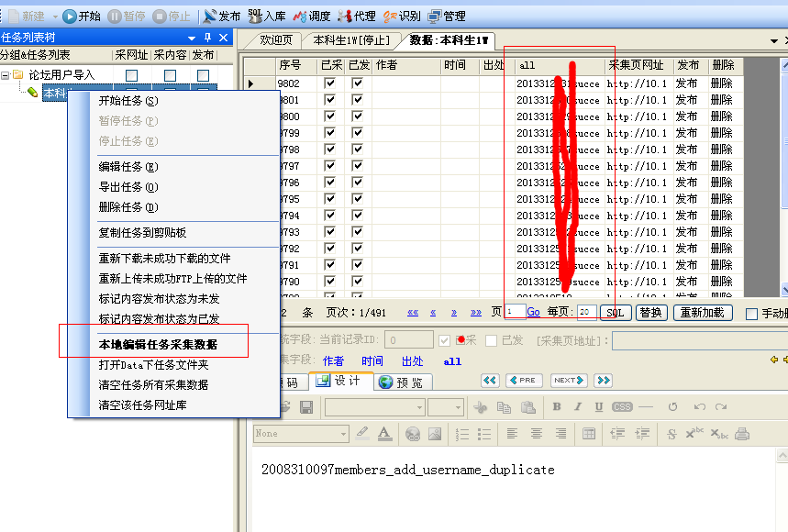The width and height of the screenshot is (788, 532).
Task: Click the CSS button in editor toolbar
Action: (x=622, y=407)
